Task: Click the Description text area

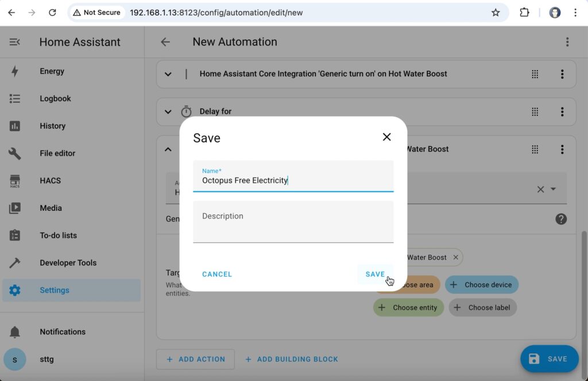Action: coord(293,222)
